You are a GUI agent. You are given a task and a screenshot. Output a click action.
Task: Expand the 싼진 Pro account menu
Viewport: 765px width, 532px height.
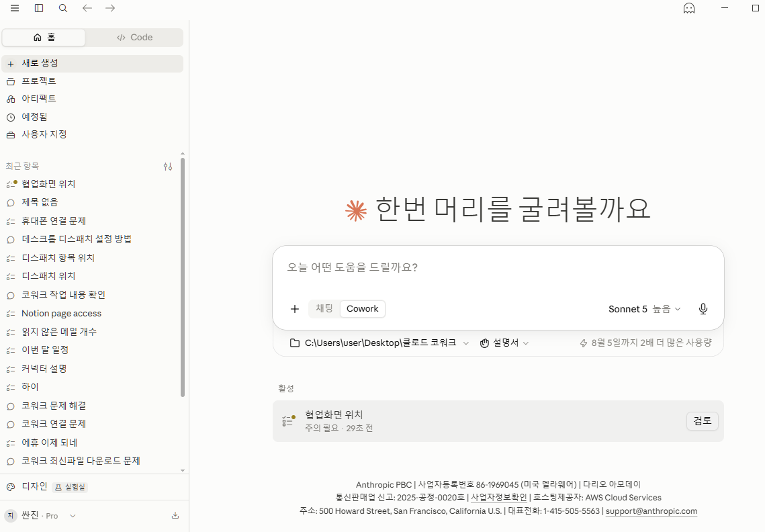(40, 516)
